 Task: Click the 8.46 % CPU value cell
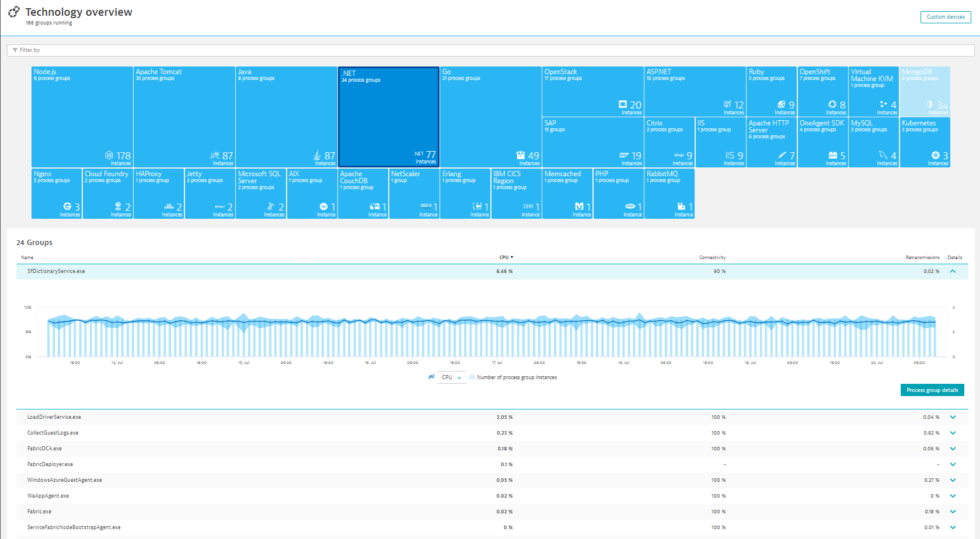pos(504,271)
